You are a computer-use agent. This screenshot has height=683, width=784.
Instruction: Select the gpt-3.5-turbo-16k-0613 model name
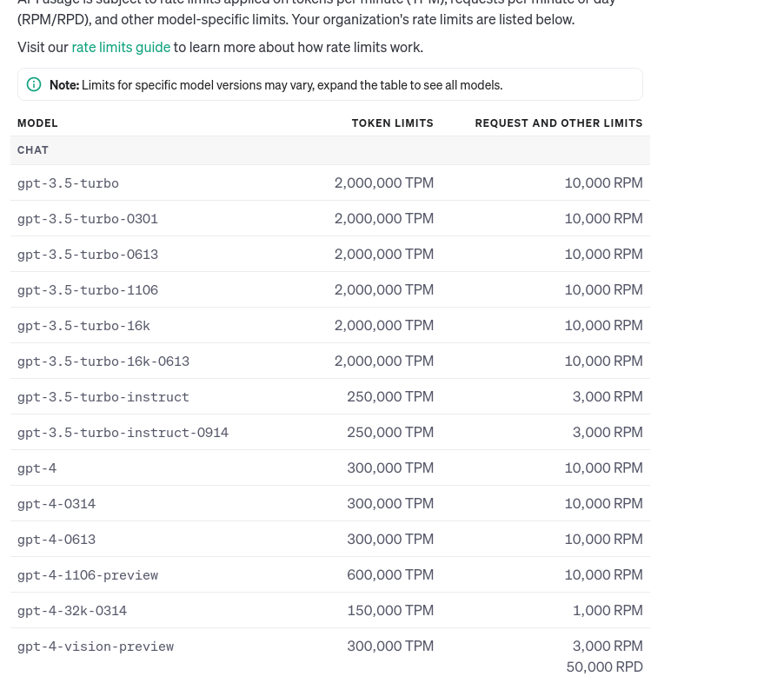point(103,361)
